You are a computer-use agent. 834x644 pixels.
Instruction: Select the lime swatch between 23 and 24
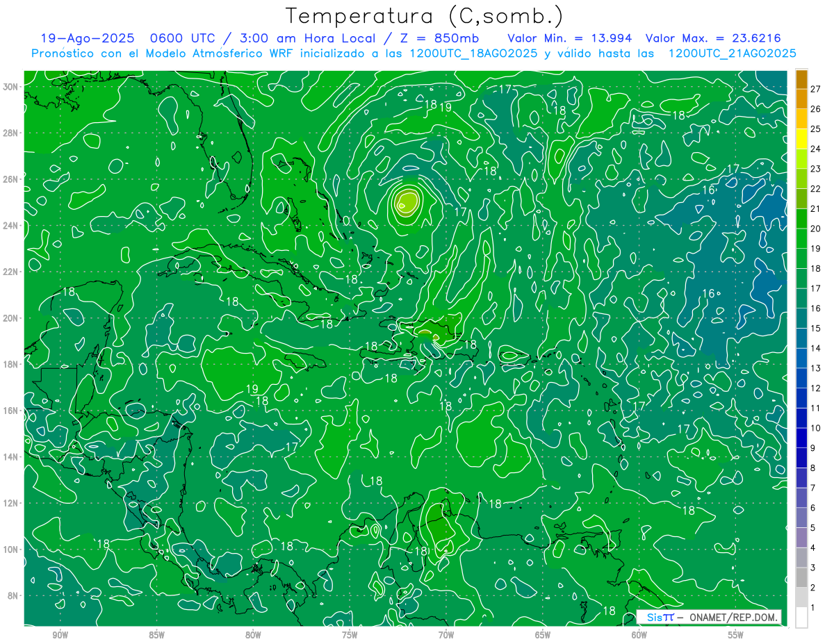(x=801, y=159)
